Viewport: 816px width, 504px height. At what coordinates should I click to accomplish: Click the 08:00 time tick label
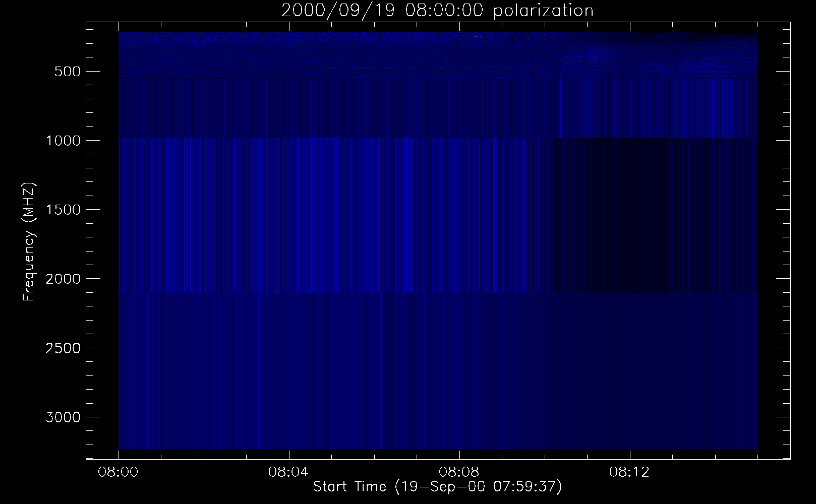[x=119, y=473]
